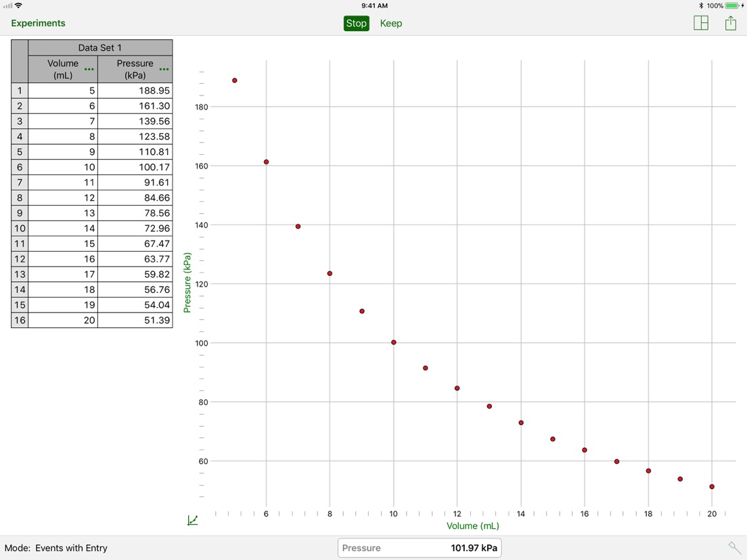The image size is (747, 560).
Task: Open Volume column options (three dots)
Action: click(89, 70)
